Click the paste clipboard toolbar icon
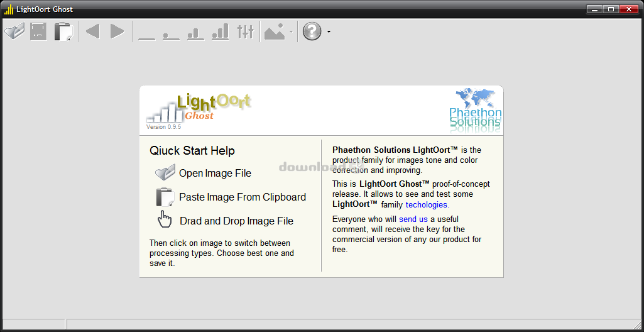Image resolution: width=644 pixels, height=332 pixels. (63, 31)
